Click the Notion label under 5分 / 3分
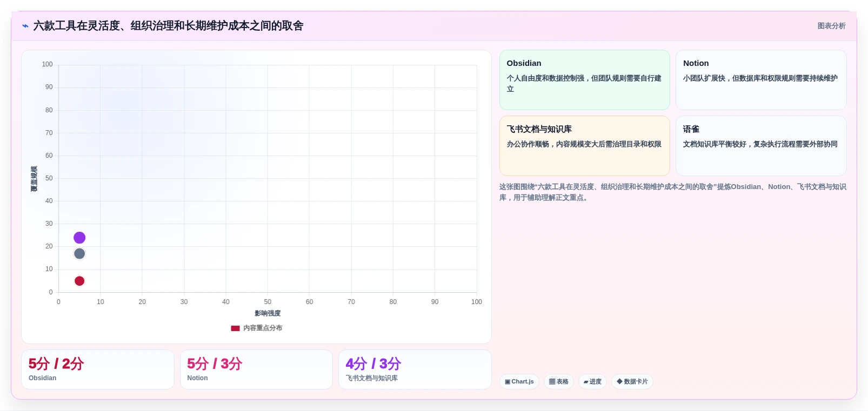868x411 pixels. pyautogui.click(x=198, y=378)
